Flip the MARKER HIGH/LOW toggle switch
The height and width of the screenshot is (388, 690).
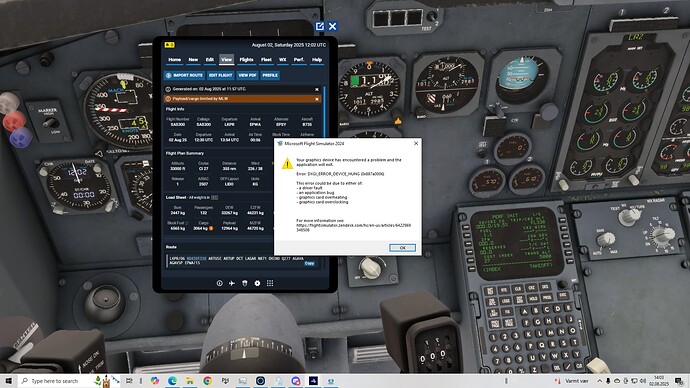click(x=52, y=123)
